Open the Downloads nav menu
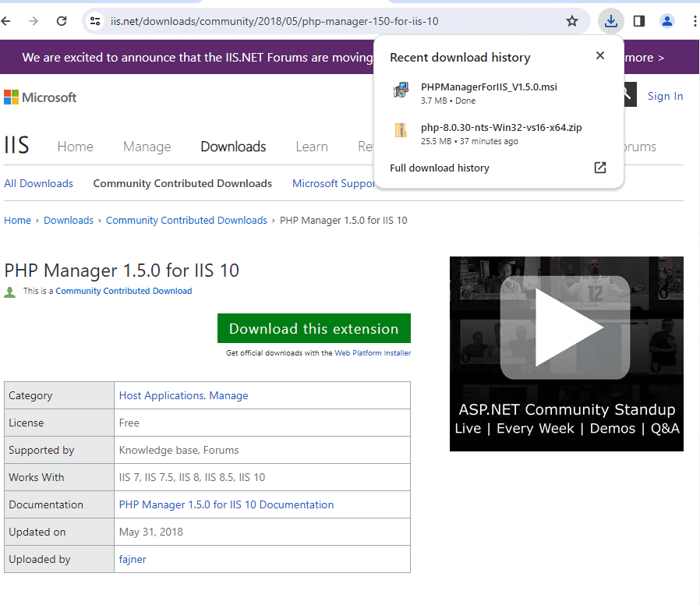This screenshot has width=700, height=605. click(233, 147)
